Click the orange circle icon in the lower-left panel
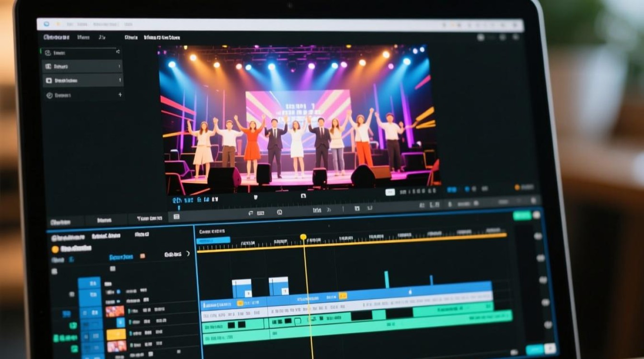644x359 pixels. (x=55, y=249)
